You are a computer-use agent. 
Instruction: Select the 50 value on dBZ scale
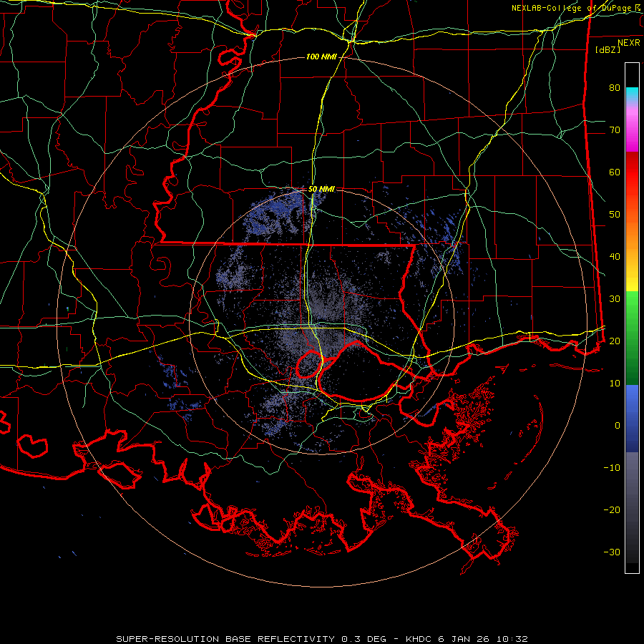pyautogui.click(x=615, y=215)
